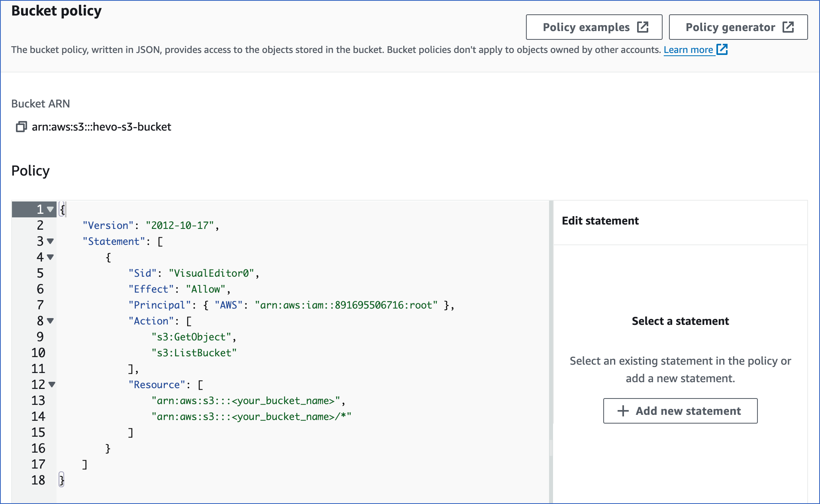Click the "2012-10-17" version value
Viewport: 820px width, 504px height.
(180, 225)
